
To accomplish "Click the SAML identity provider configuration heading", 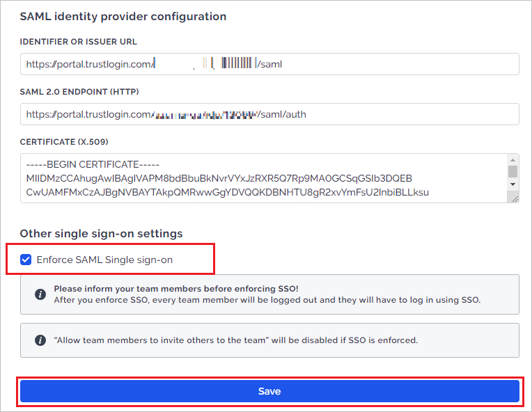I will point(123,17).
